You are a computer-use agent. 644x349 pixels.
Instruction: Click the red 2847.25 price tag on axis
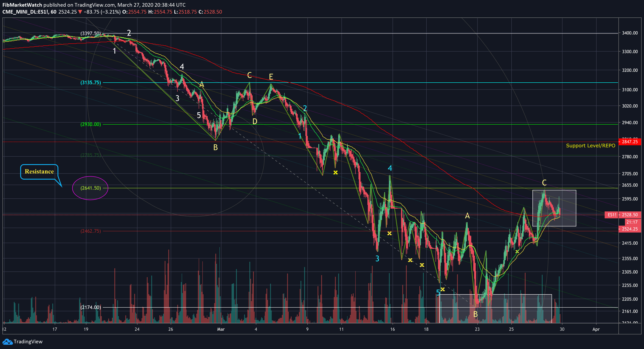[x=630, y=142]
